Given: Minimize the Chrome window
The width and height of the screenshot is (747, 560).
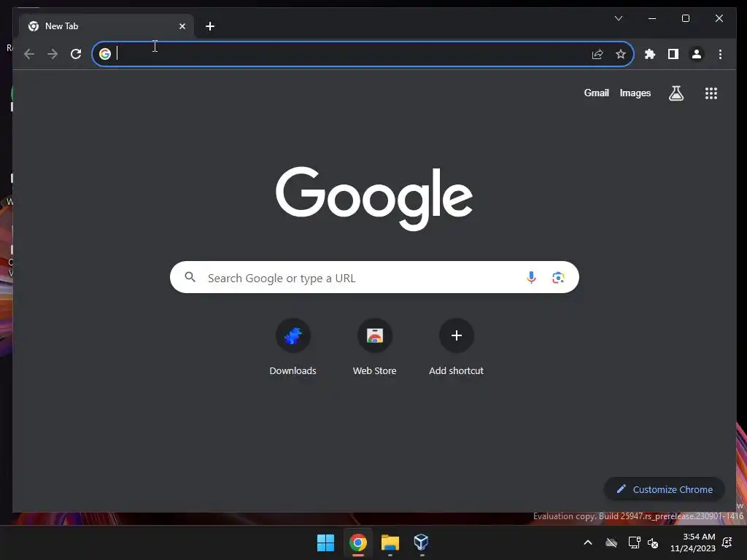Looking at the screenshot, I should (x=652, y=18).
